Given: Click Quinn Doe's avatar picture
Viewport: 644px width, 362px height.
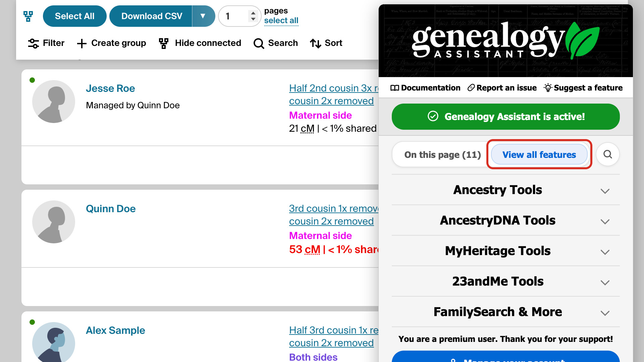Looking at the screenshot, I should click(54, 222).
